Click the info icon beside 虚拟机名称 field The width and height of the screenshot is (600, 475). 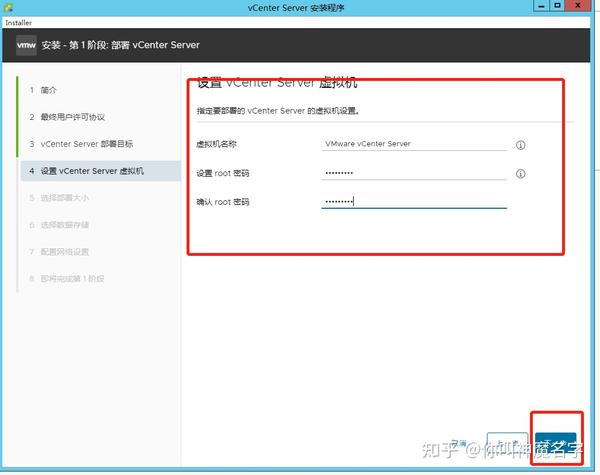click(520, 145)
